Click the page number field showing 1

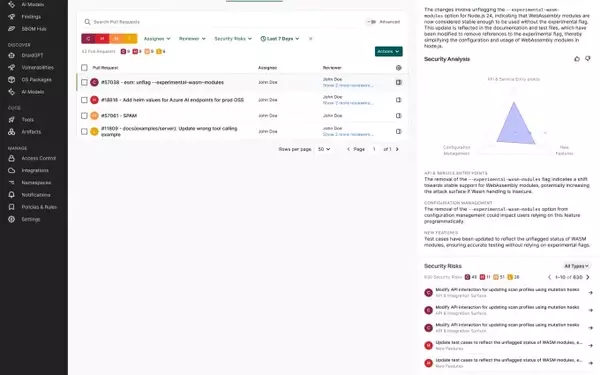(x=374, y=149)
